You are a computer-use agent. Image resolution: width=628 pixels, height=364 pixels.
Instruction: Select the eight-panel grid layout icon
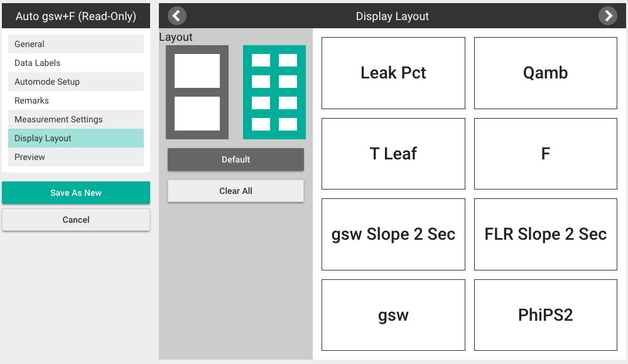coord(274,92)
